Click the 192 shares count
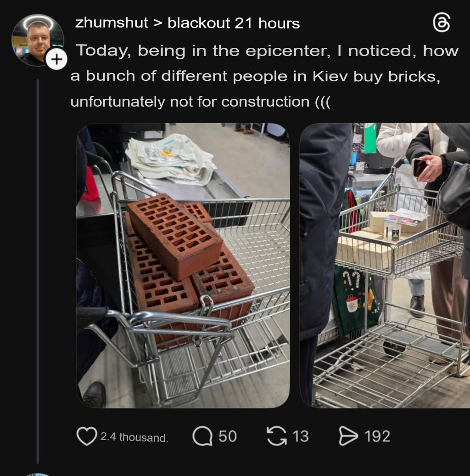The height and width of the screenshot is (476, 470). click(x=377, y=436)
